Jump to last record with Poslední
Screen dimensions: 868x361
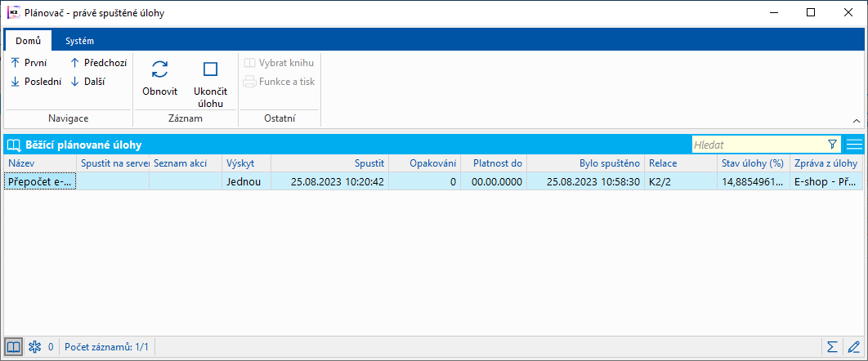[x=36, y=82]
